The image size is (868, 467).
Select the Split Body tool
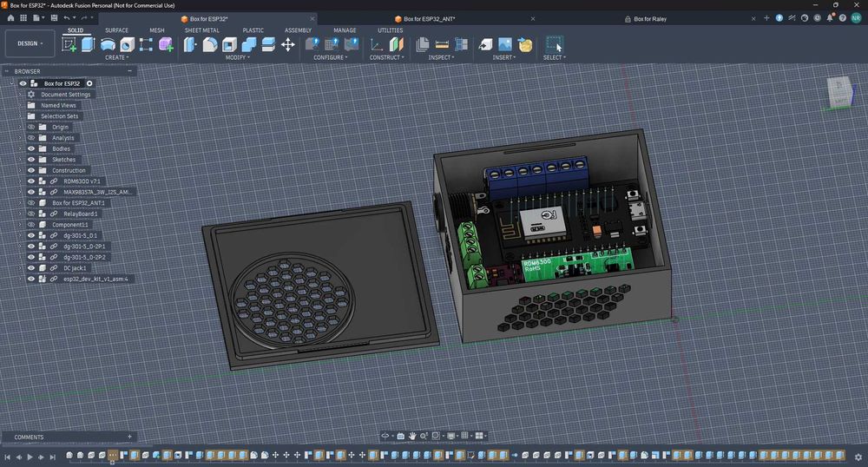pos(268,45)
